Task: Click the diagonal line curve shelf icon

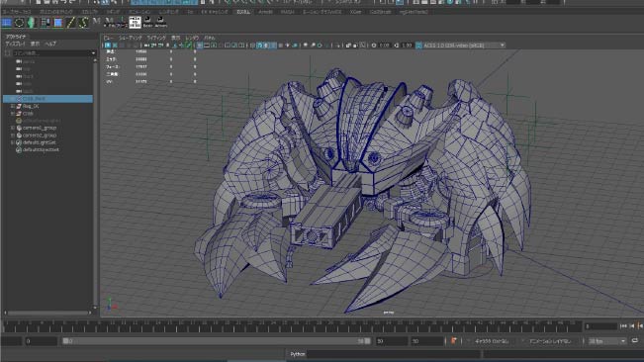Action: click(x=70, y=23)
